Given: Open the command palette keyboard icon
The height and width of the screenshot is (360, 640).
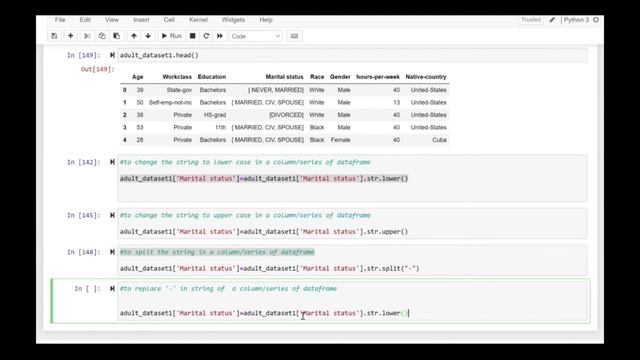Looking at the screenshot, I should 294,36.
